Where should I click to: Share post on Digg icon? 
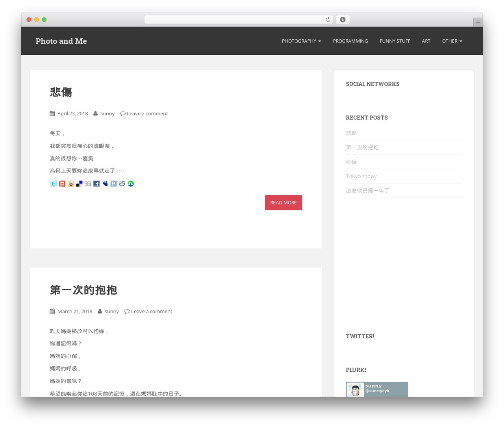pyautogui.click(x=88, y=184)
